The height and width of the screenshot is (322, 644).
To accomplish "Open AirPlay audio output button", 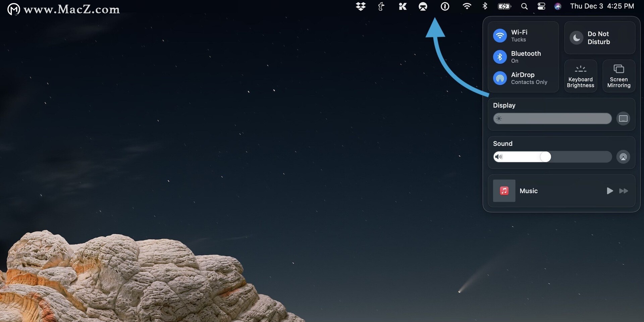I will click(623, 157).
